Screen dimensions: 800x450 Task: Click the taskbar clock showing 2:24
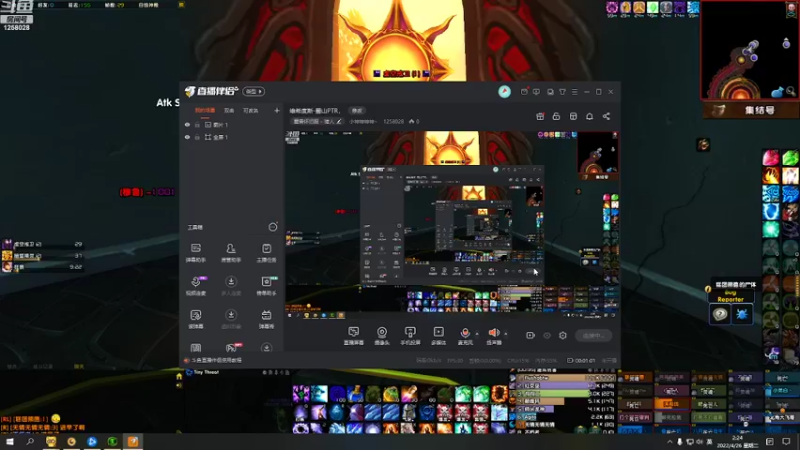(x=737, y=441)
